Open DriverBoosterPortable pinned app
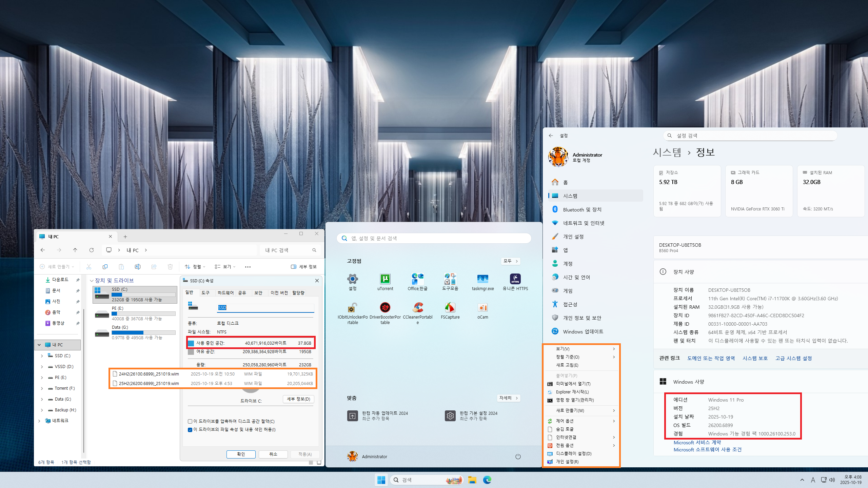 [x=385, y=308]
